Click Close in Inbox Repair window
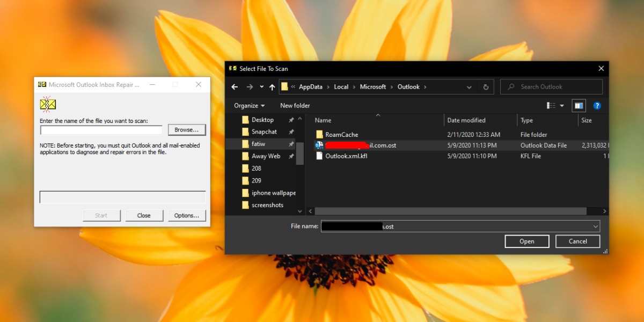 tap(144, 216)
